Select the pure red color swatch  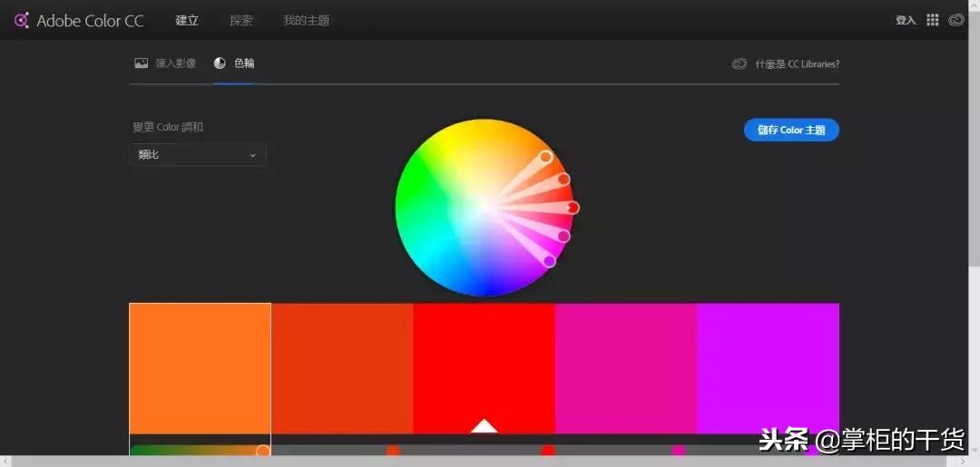pyautogui.click(x=484, y=368)
